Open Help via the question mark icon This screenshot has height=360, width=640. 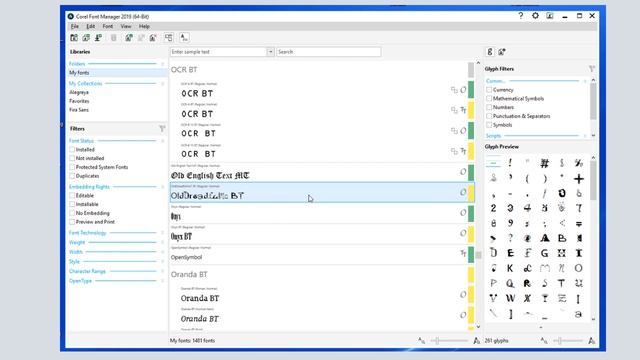[520, 16]
